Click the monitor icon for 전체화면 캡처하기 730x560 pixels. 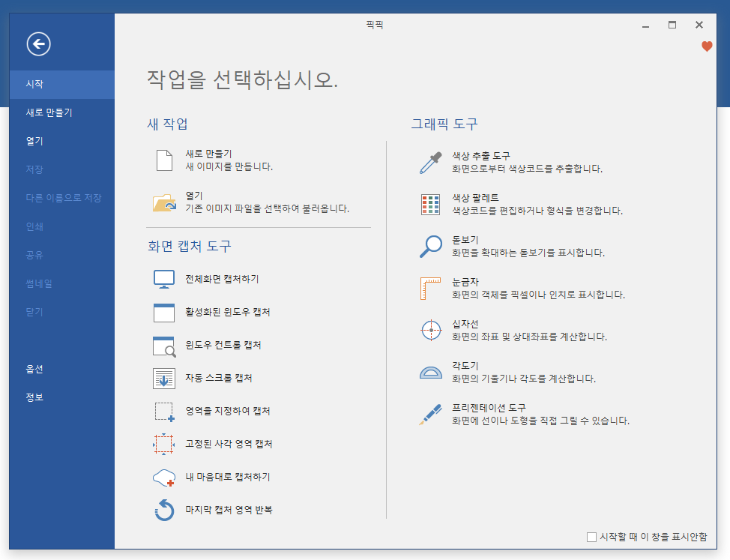click(x=164, y=280)
